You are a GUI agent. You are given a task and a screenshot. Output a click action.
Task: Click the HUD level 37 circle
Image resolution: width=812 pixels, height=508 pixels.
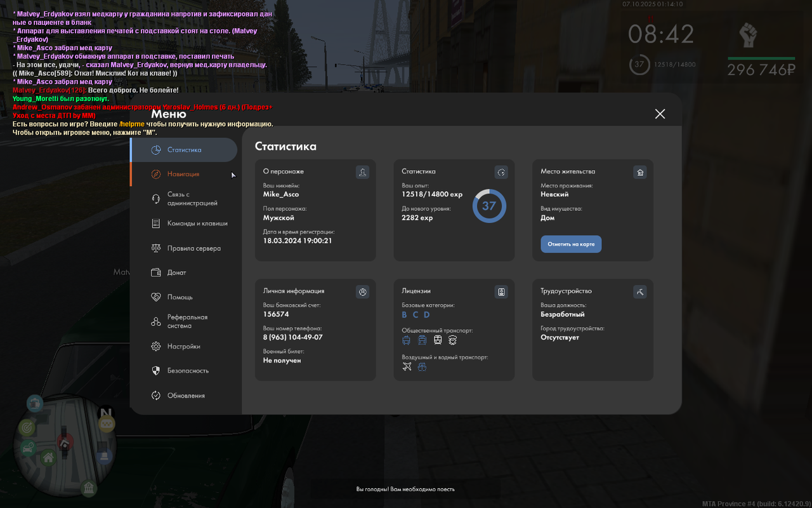pos(639,64)
